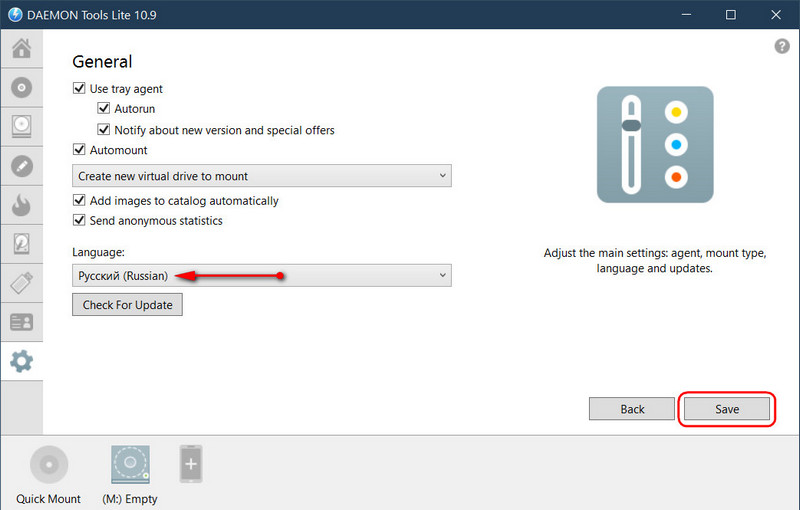Open the Burn flame icon in sidebar
Screen dimensions: 800x510
(x=21, y=205)
